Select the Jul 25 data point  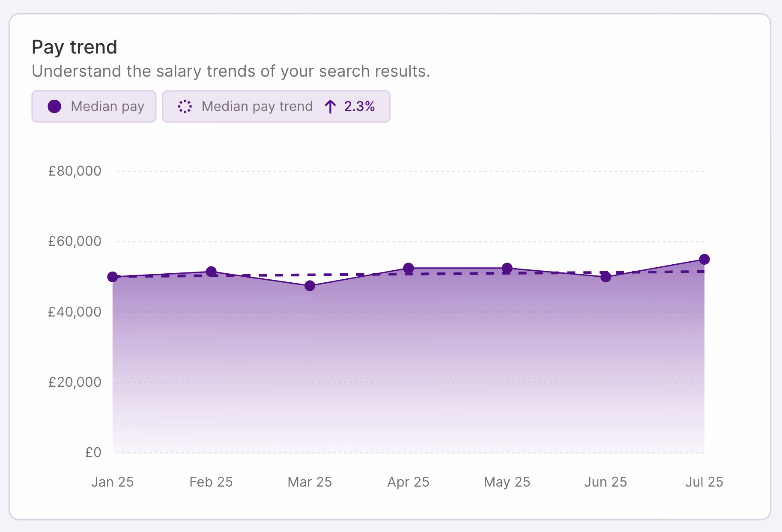pyautogui.click(x=704, y=259)
